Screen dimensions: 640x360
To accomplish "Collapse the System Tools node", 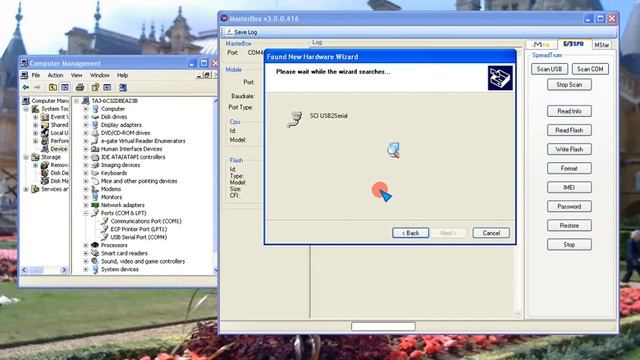I will [x=26, y=109].
